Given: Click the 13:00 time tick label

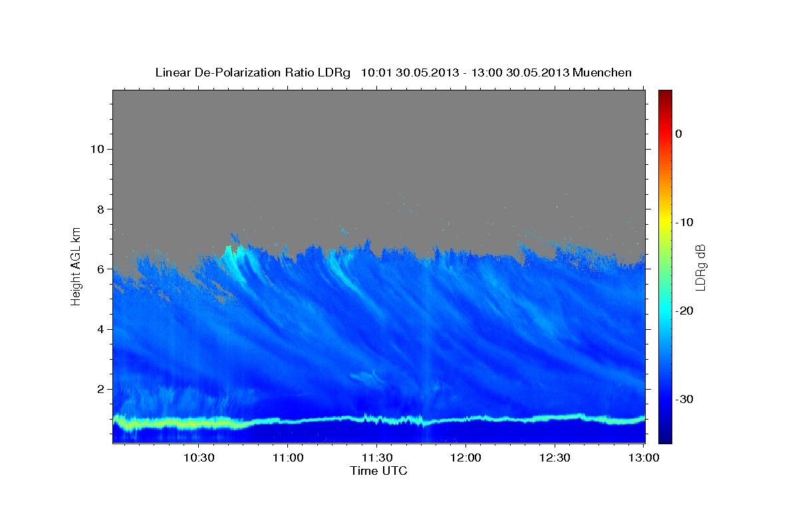Looking at the screenshot, I should pyautogui.click(x=643, y=458).
